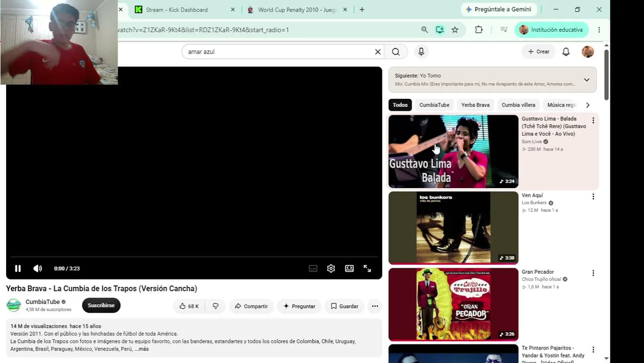Open the Chico Trujillo oficial channel name

pyautogui.click(x=541, y=279)
